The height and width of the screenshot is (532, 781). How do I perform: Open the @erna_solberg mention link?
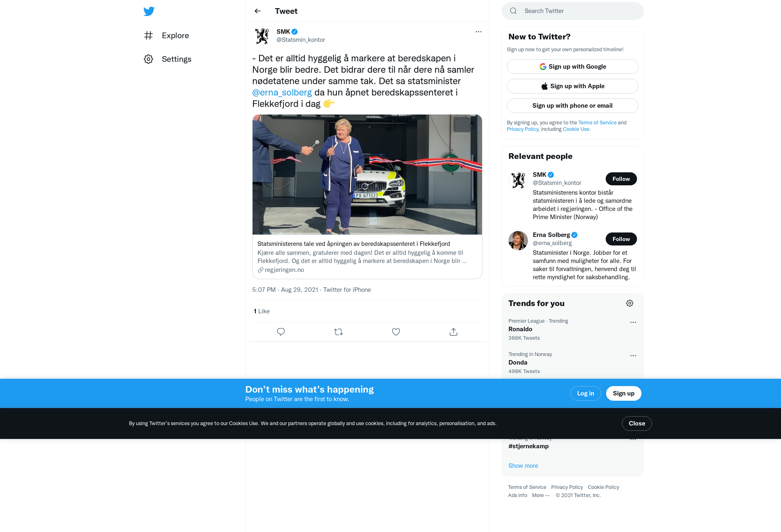(282, 92)
